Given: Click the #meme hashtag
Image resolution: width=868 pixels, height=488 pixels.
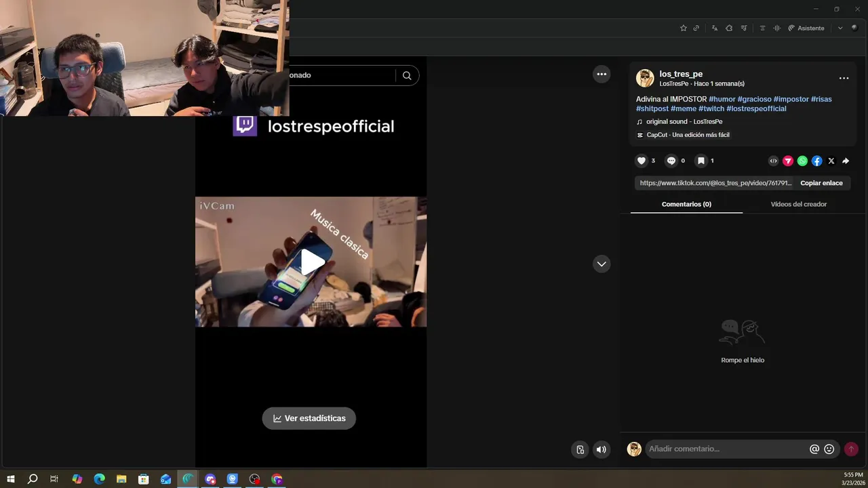Looking at the screenshot, I should (x=684, y=108).
